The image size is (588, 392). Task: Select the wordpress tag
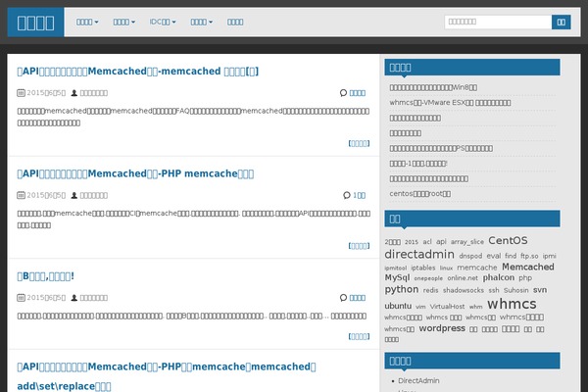point(442,328)
